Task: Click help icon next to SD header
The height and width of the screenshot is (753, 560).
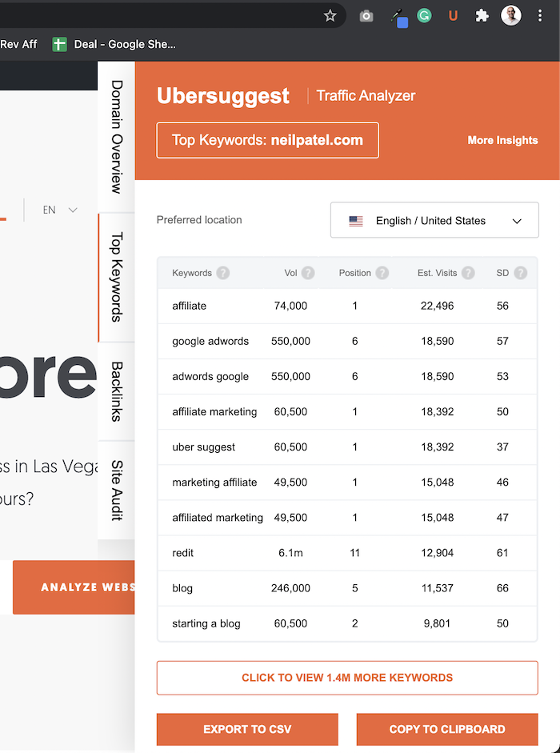Action: point(521,273)
